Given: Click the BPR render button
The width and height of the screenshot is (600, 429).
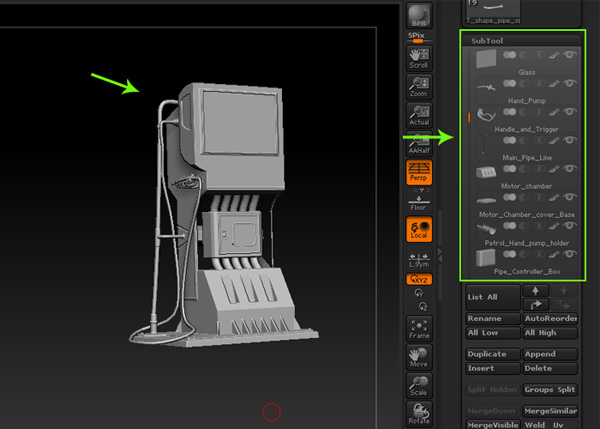Looking at the screenshot, I should tap(418, 15).
